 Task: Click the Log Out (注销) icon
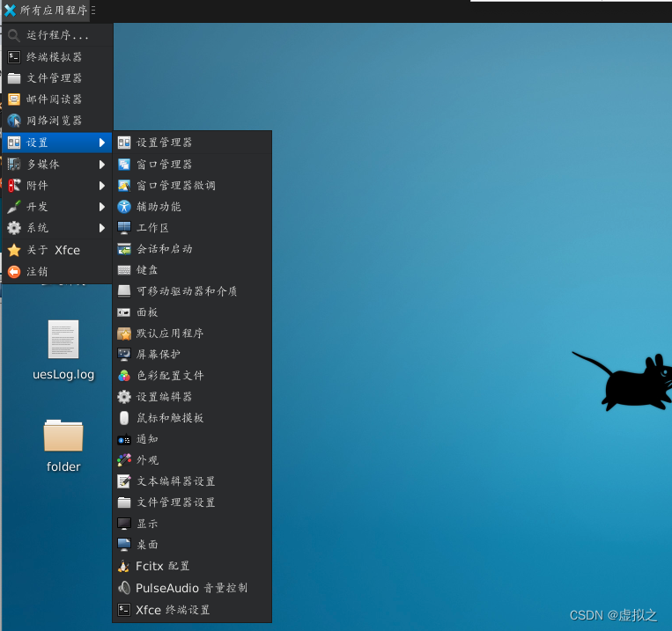(14, 272)
